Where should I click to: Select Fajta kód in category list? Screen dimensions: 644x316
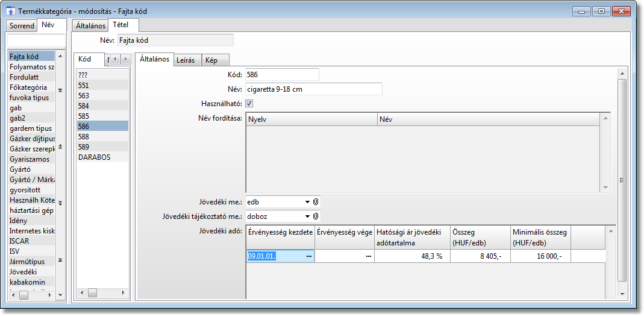point(31,56)
